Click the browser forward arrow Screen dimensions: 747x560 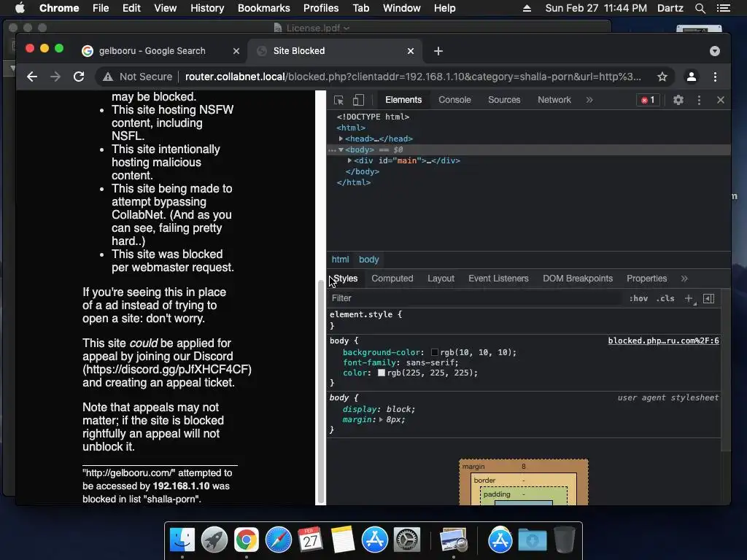(55, 77)
